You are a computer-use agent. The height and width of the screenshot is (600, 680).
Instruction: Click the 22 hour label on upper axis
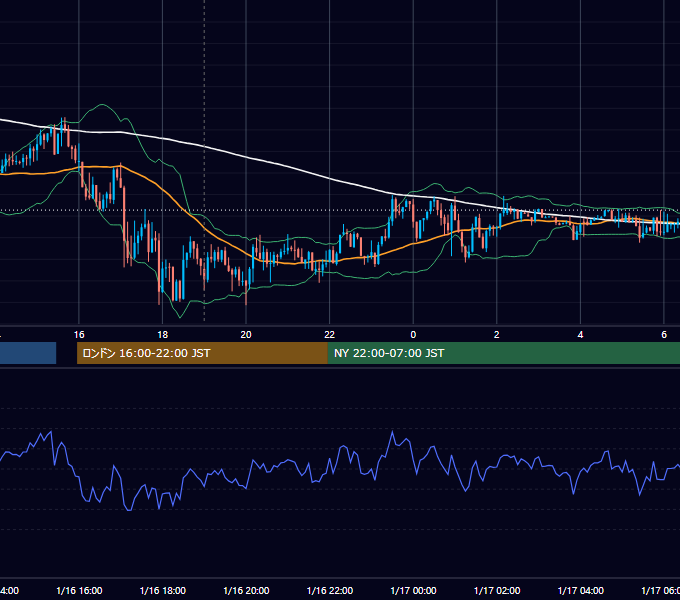point(330,335)
